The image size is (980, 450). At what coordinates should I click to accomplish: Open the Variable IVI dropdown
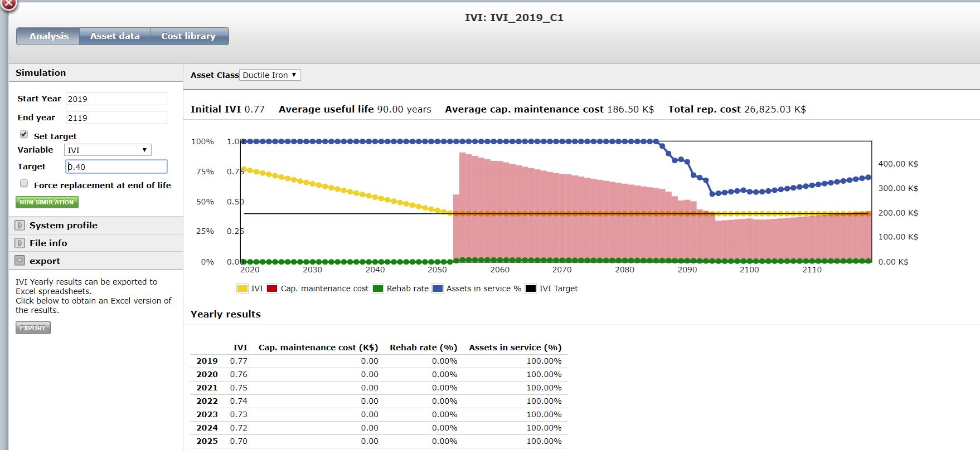108,150
